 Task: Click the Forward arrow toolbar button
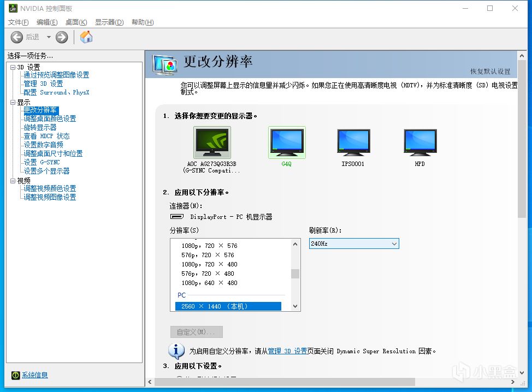[62, 37]
